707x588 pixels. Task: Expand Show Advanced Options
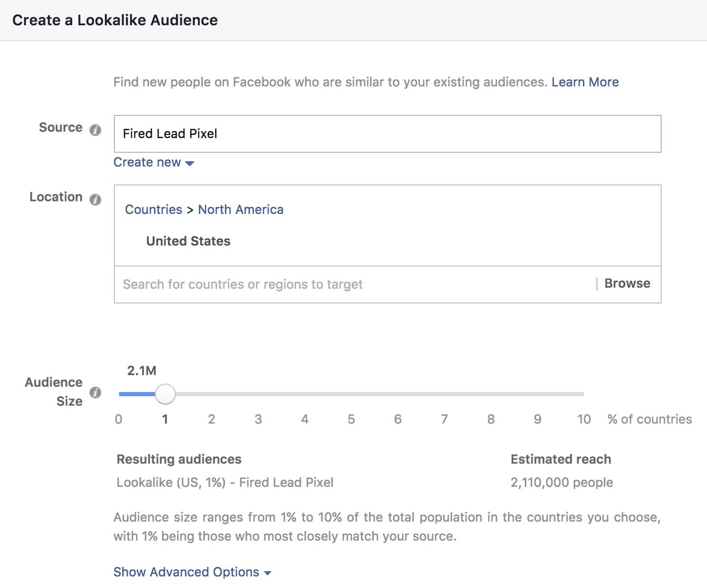192,572
